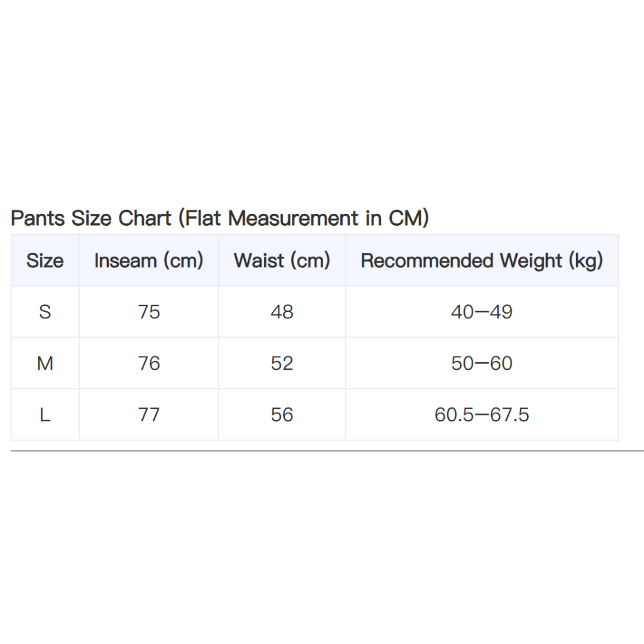644x644 pixels.
Task: Select the Recommended Weight (kg) header
Action: pyautogui.click(x=482, y=260)
